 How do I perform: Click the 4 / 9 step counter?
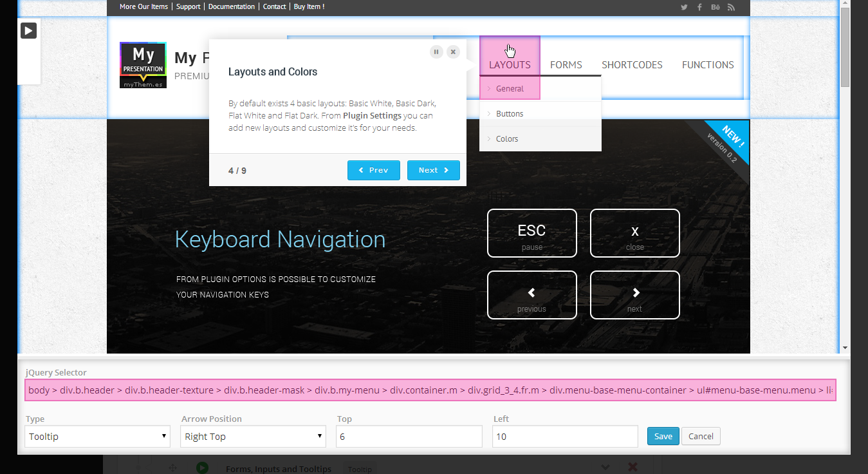(x=237, y=171)
